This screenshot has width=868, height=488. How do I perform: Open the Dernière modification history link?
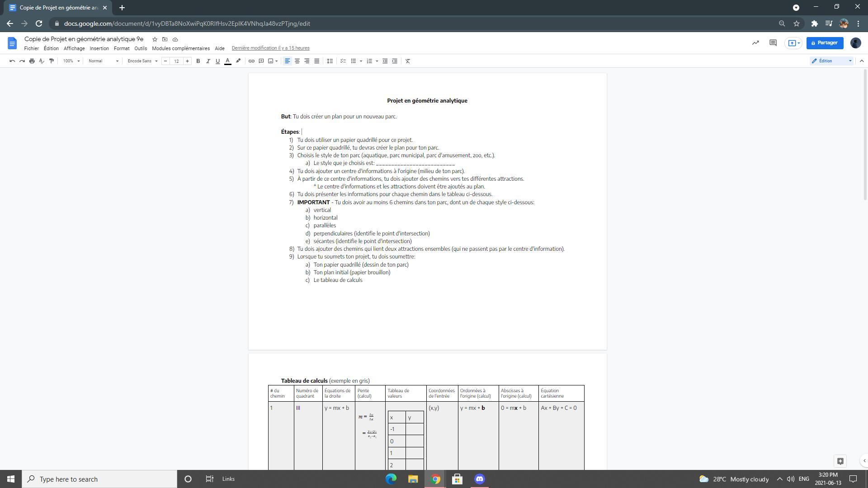[270, 48]
